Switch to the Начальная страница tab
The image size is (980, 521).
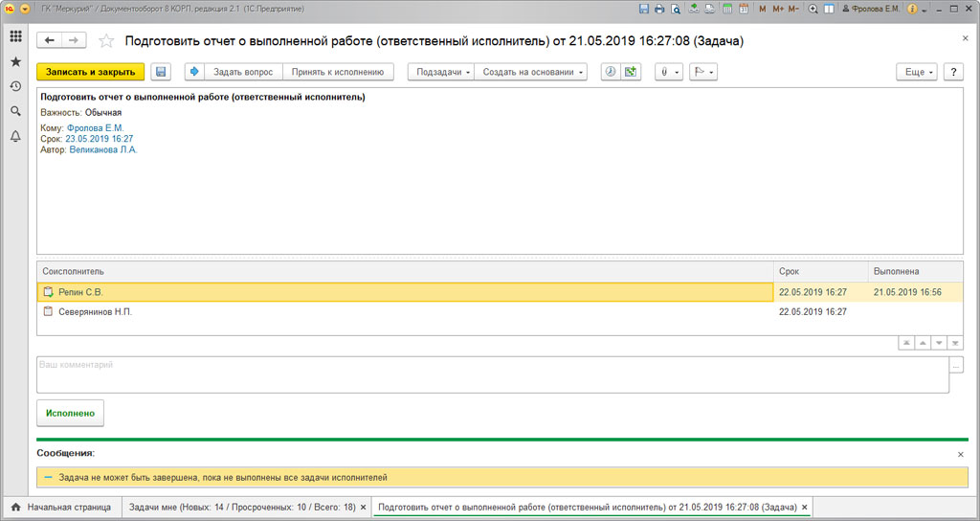click(x=62, y=507)
